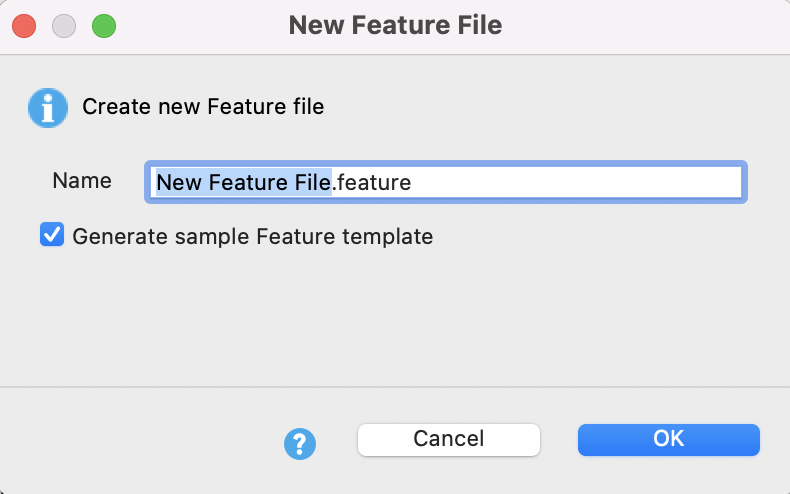The height and width of the screenshot is (494, 790).
Task: Disable Generate sample Feature template checkbox
Action: tap(51, 236)
